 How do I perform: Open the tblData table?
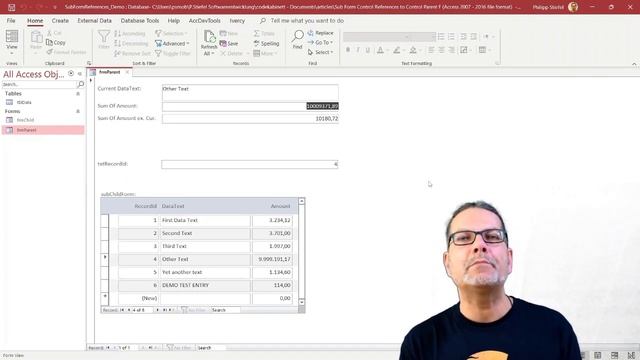24,102
